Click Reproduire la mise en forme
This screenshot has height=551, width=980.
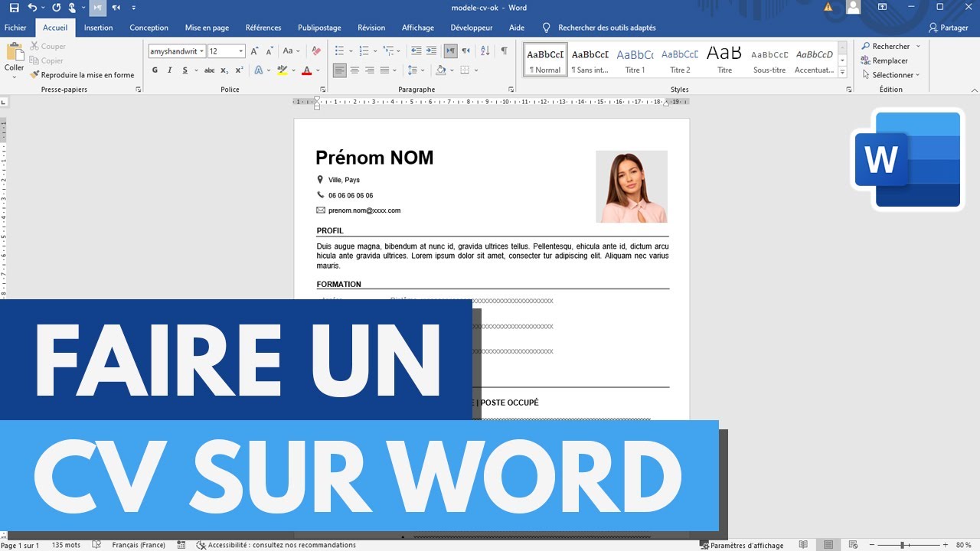coord(82,75)
